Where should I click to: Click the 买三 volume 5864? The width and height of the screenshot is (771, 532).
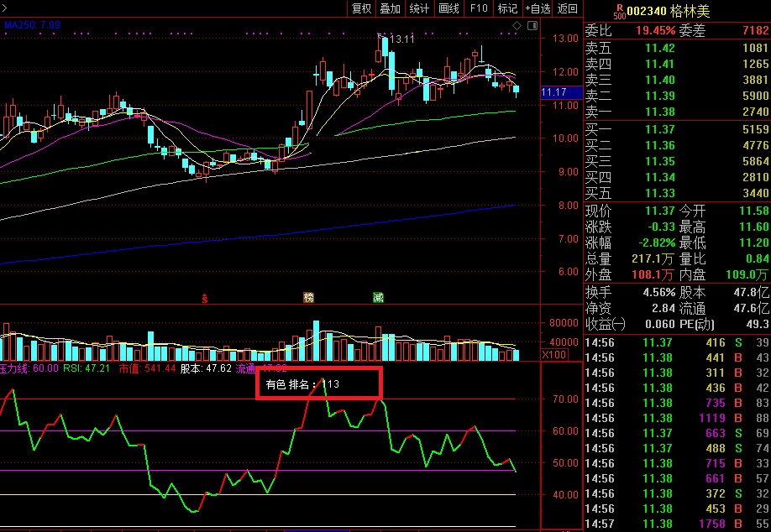(755, 162)
